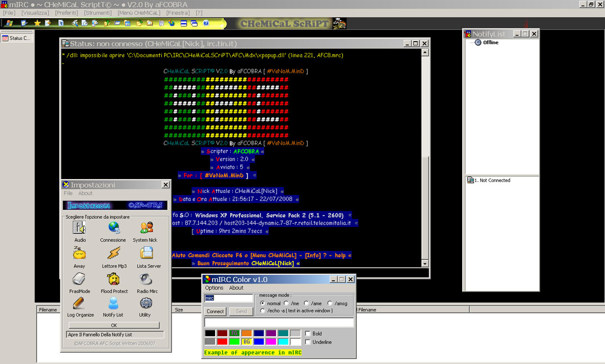Select the Away sleeping smiley icon
The image size is (605, 364).
click(79, 254)
